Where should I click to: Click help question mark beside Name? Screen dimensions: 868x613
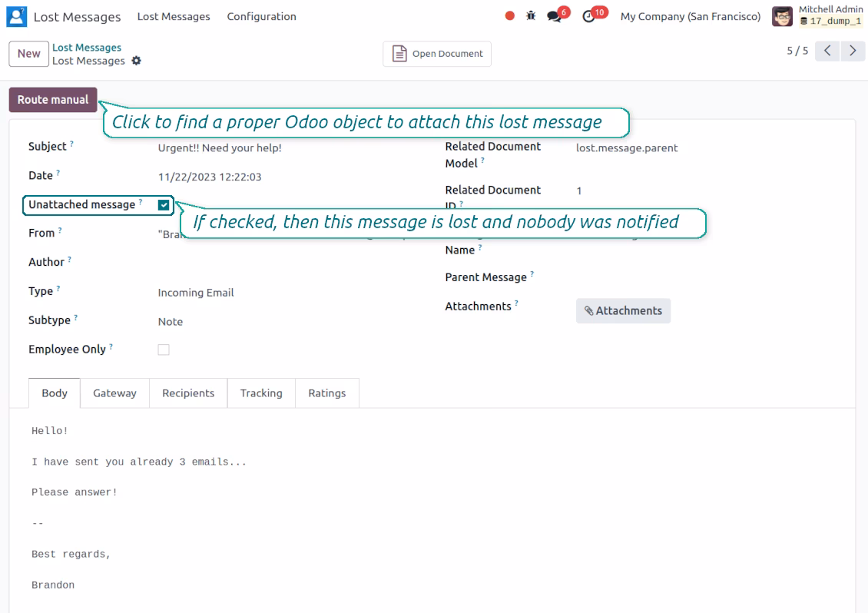point(480,247)
